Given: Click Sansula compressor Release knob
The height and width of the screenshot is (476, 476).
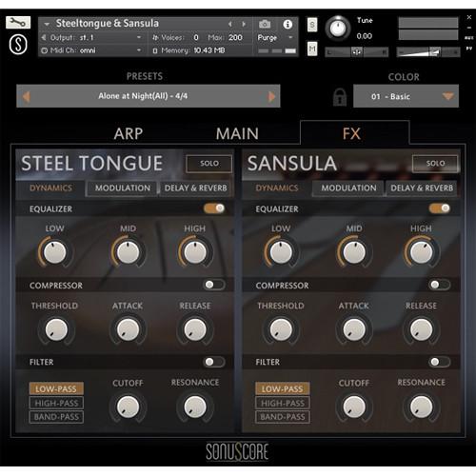Looking at the screenshot, I should click(x=421, y=329).
